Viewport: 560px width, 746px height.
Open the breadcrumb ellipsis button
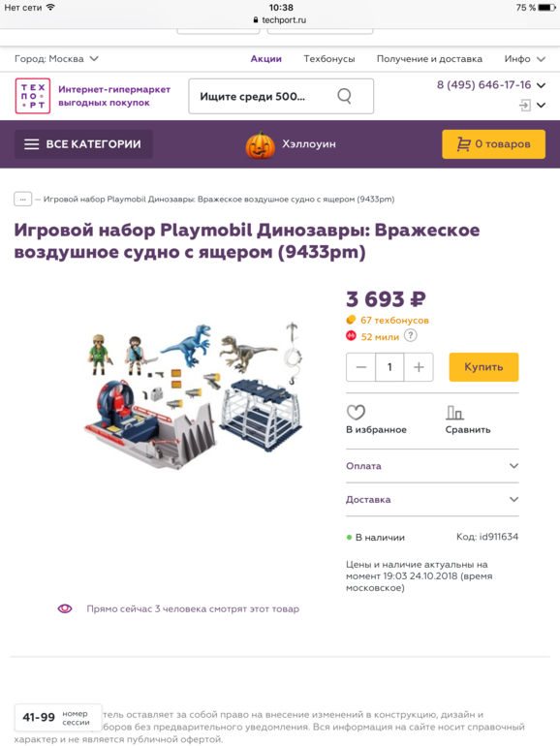(x=23, y=199)
